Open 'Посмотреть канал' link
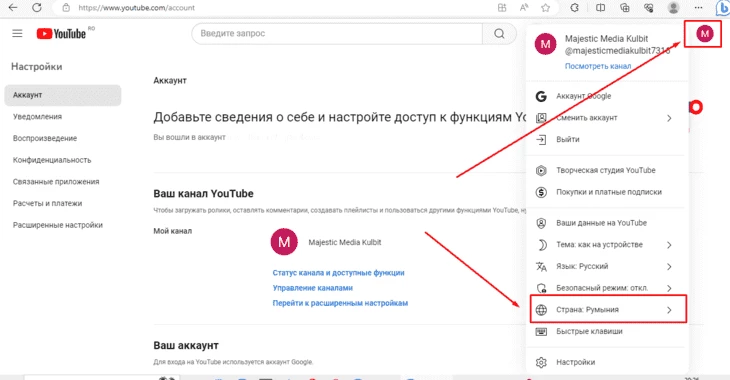Screen dimensions: 730x380 coord(598,66)
